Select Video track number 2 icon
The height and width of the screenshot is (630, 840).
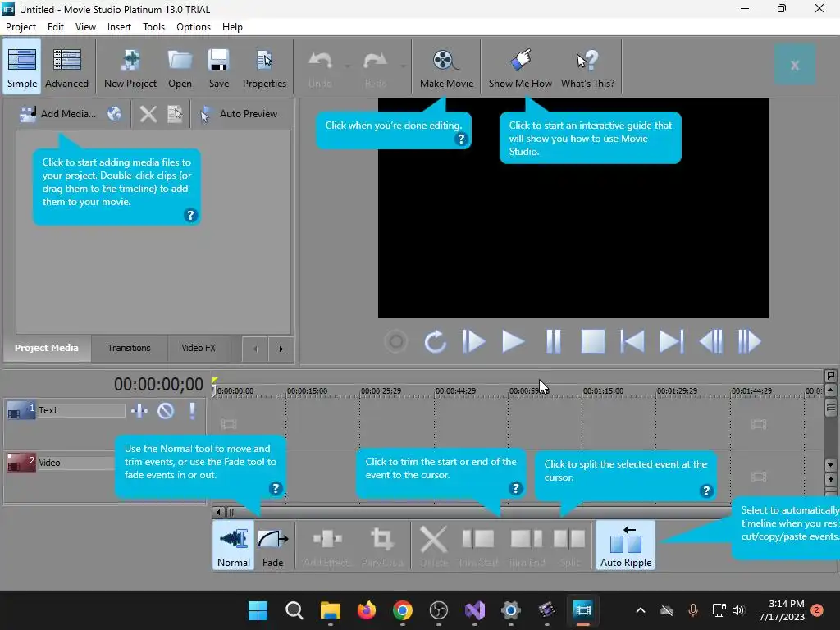click(21, 463)
